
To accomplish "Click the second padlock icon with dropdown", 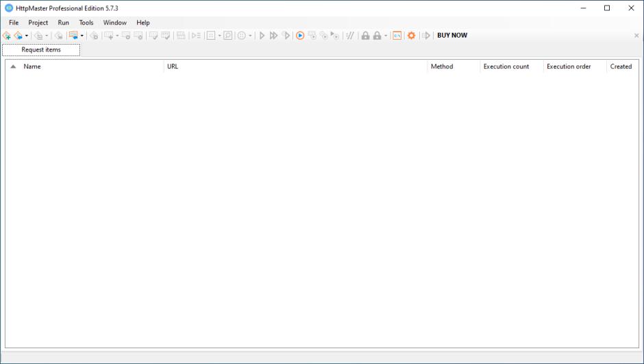I will pyautogui.click(x=377, y=36).
